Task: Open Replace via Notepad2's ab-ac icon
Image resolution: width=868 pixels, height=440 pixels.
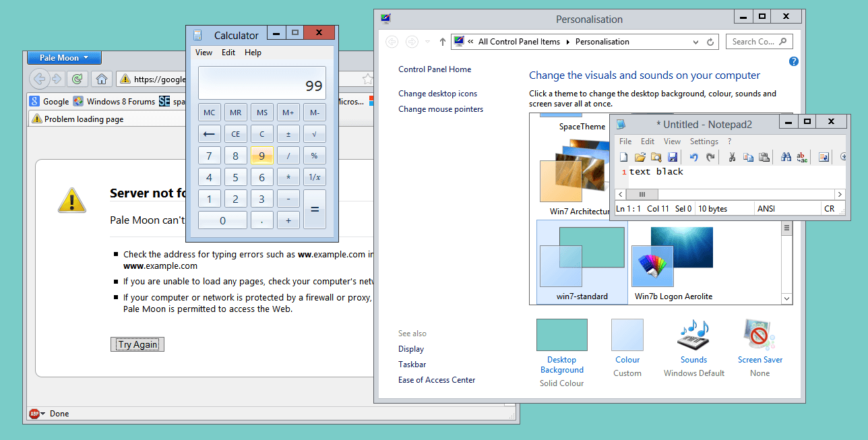Action: click(x=802, y=157)
